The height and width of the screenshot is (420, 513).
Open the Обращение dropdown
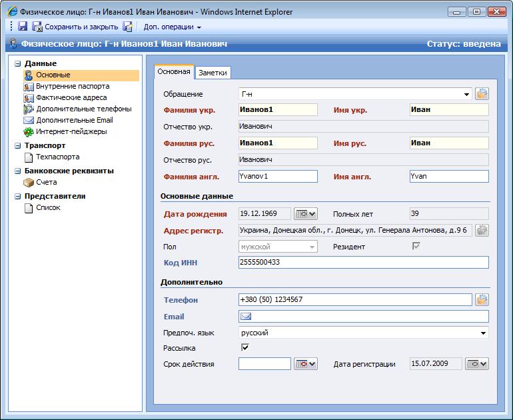point(466,95)
